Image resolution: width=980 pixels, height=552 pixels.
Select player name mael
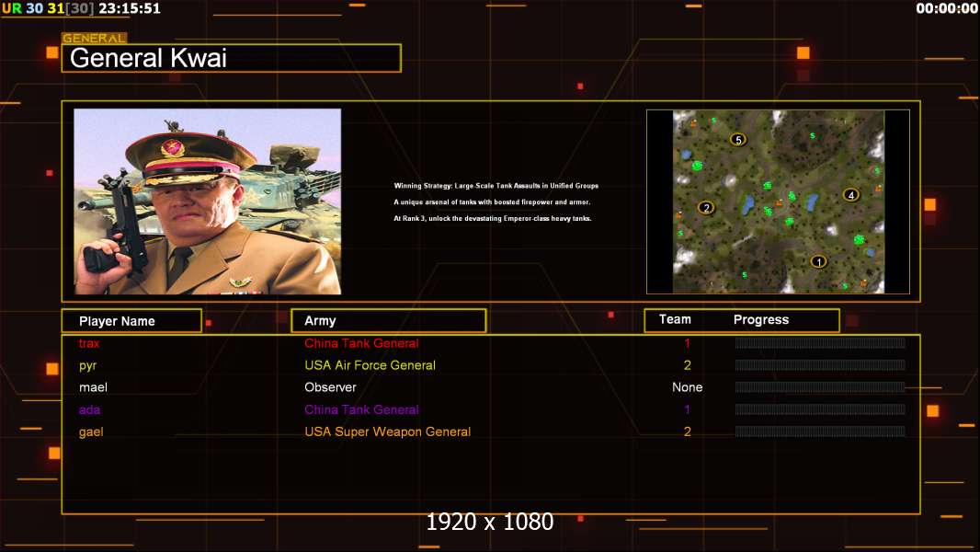click(x=93, y=387)
